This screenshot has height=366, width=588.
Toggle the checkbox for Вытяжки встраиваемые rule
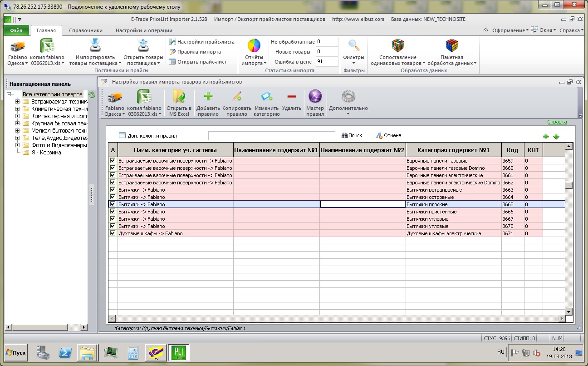[113, 190]
